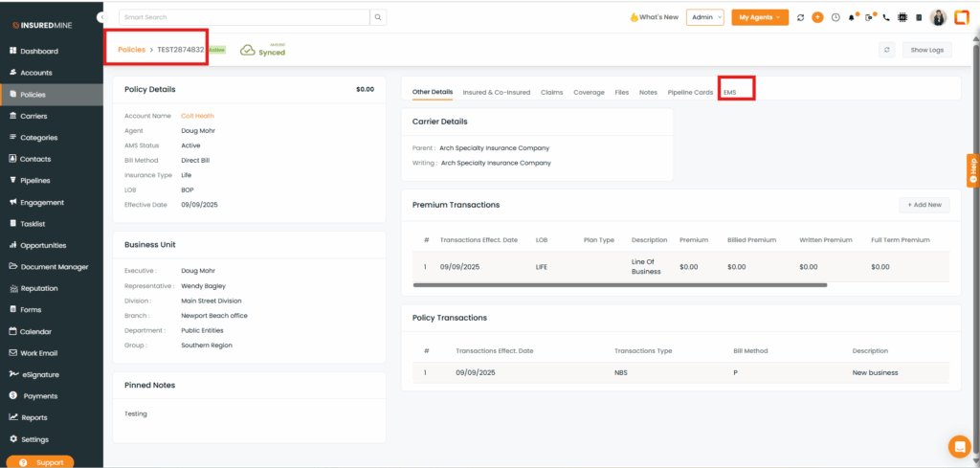Viewport: 980px width, 468px height.
Task: Open the notifications bell icon
Action: click(x=852, y=17)
